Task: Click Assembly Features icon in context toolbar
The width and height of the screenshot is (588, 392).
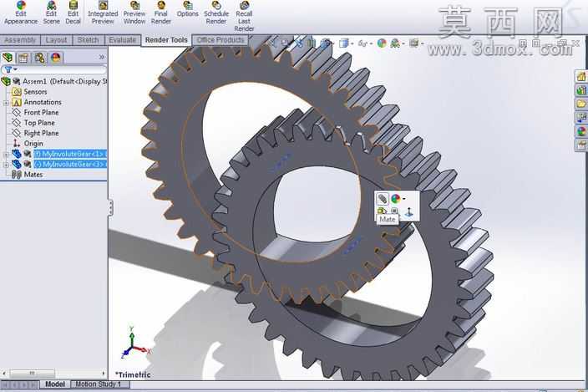Action: 382,211
